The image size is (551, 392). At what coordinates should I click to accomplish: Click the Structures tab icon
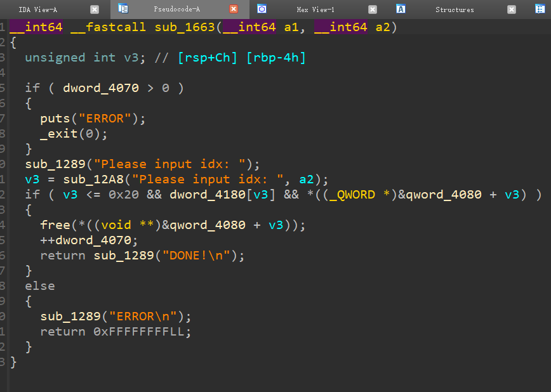[401, 9]
